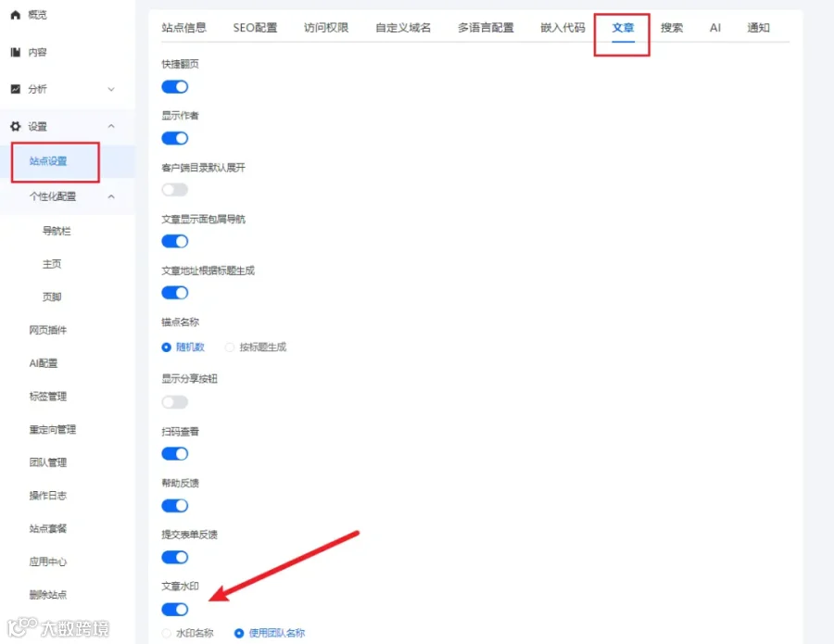
Task: Switch to the 多语言配置 tab
Action: (486, 28)
